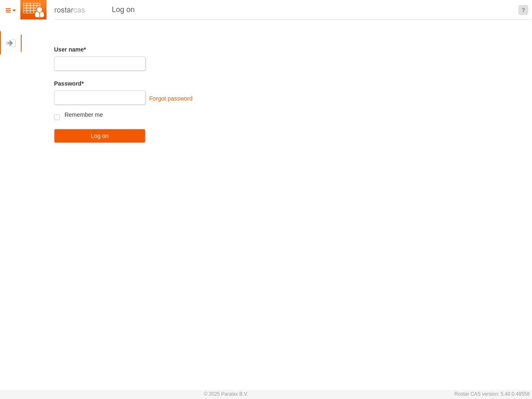Focus the Password input field

coord(100,98)
